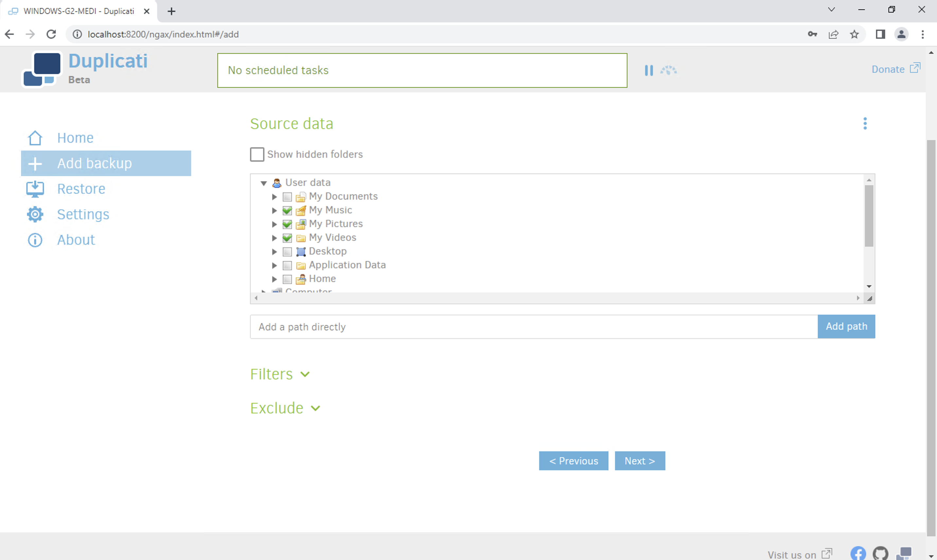The width and height of the screenshot is (937, 560).
Task: Go to the Home menu item
Action: (x=75, y=138)
